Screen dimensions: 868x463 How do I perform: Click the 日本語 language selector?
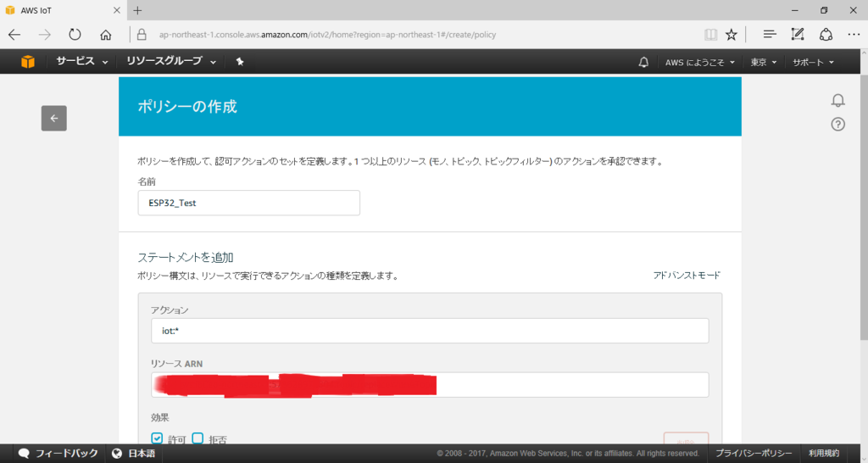[142, 453]
